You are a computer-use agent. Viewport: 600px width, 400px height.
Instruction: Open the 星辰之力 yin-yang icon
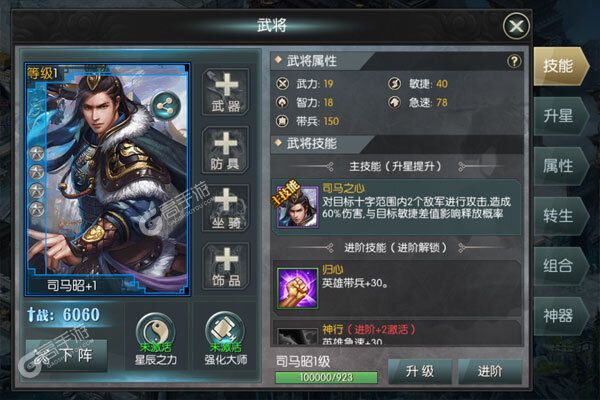click(156, 331)
